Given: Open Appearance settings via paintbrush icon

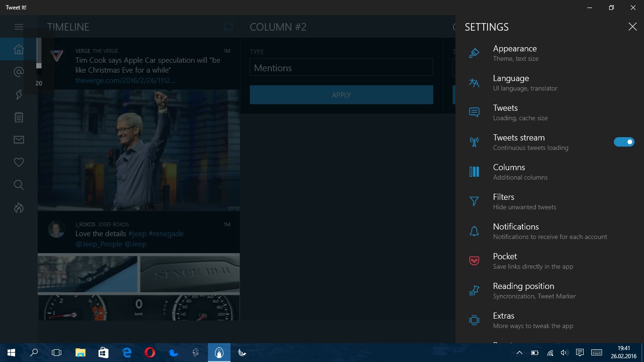Looking at the screenshot, I should tap(474, 53).
